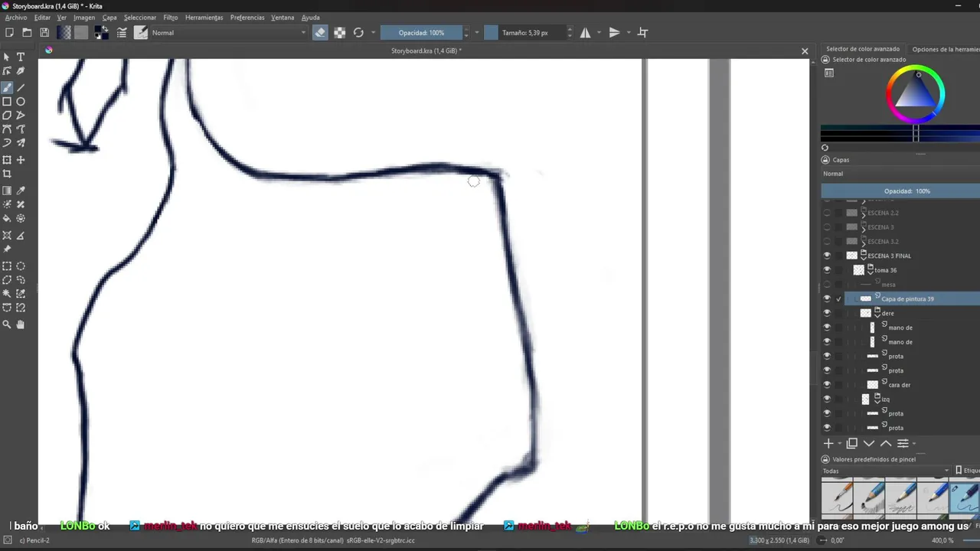Hide Capa de pintura 39 layer
The height and width of the screenshot is (551, 980).
(827, 299)
